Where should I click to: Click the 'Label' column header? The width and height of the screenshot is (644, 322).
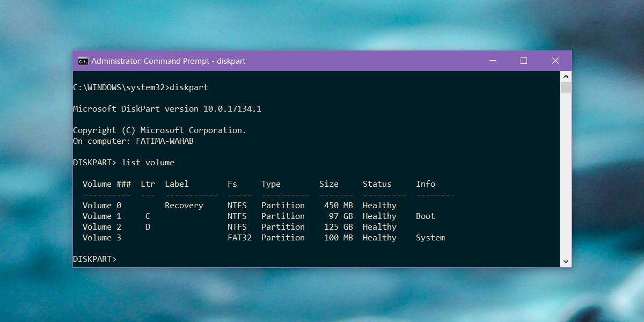(x=177, y=184)
